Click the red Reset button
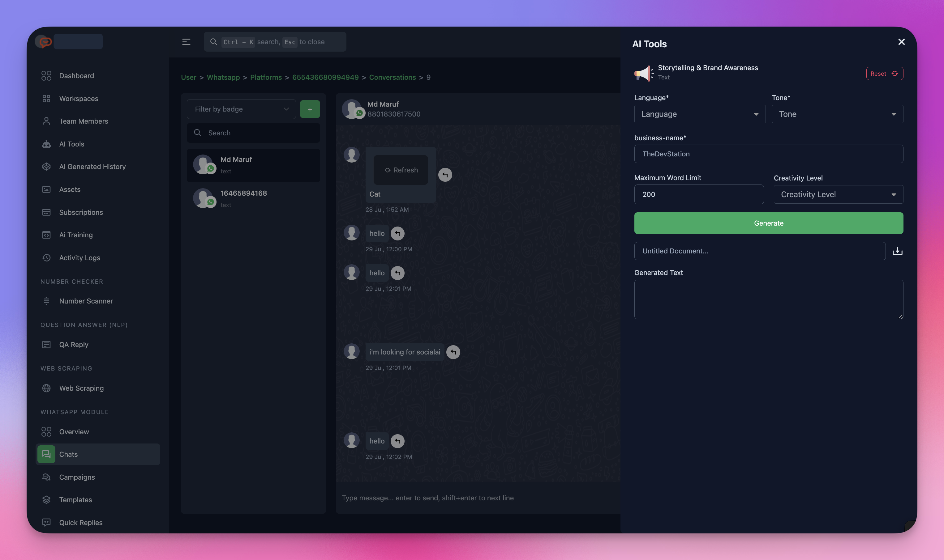Image resolution: width=944 pixels, height=560 pixels. (884, 74)
